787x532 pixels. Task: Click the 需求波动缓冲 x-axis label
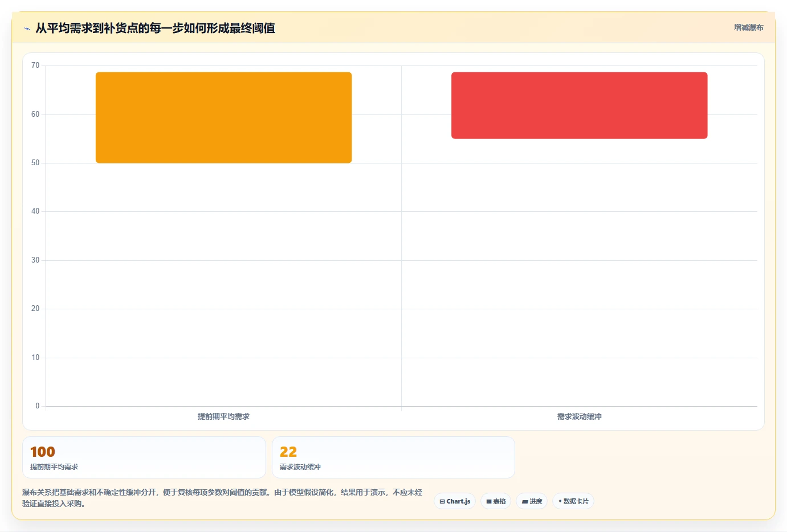pos(579,416)
